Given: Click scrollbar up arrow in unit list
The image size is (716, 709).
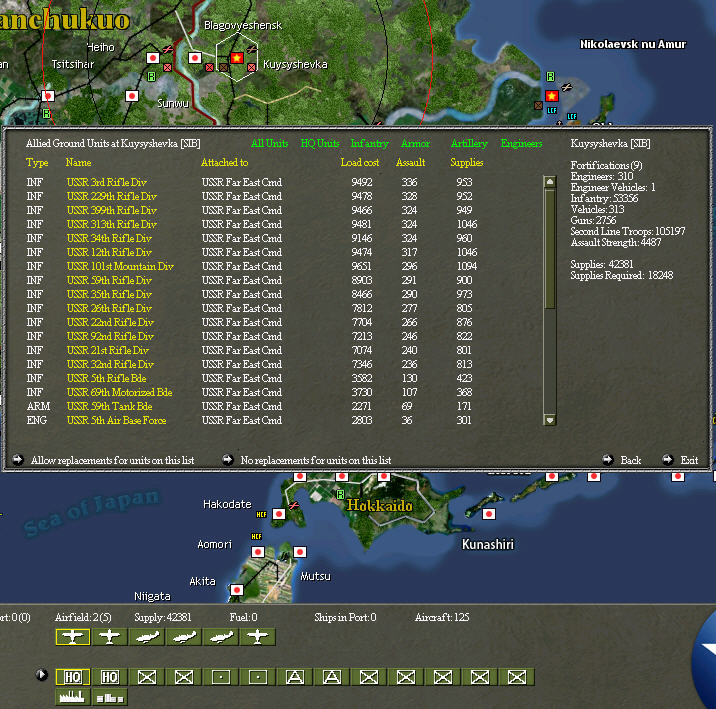Looking at the screenshot, I should pos(550,182).
